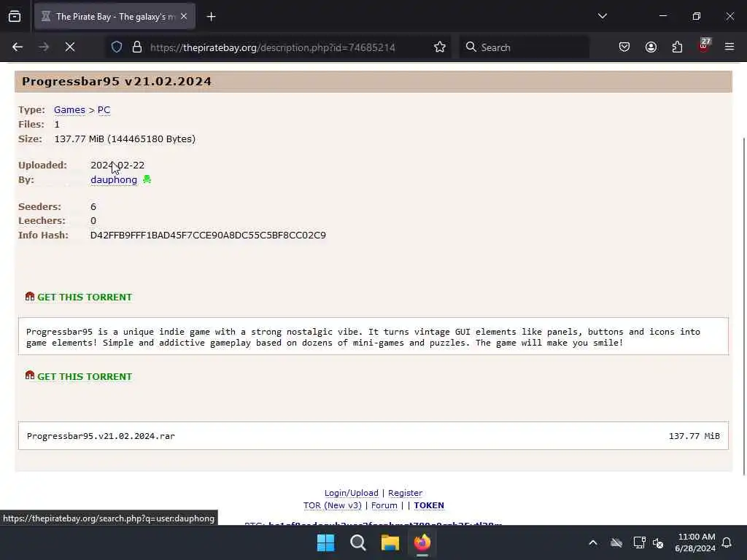Open the Extensions puzzle icon

point(677,47)
